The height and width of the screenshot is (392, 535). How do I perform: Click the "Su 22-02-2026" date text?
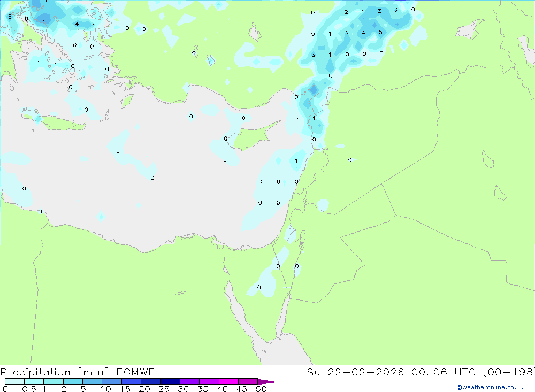pyautogui.click(x=355, y=372)
